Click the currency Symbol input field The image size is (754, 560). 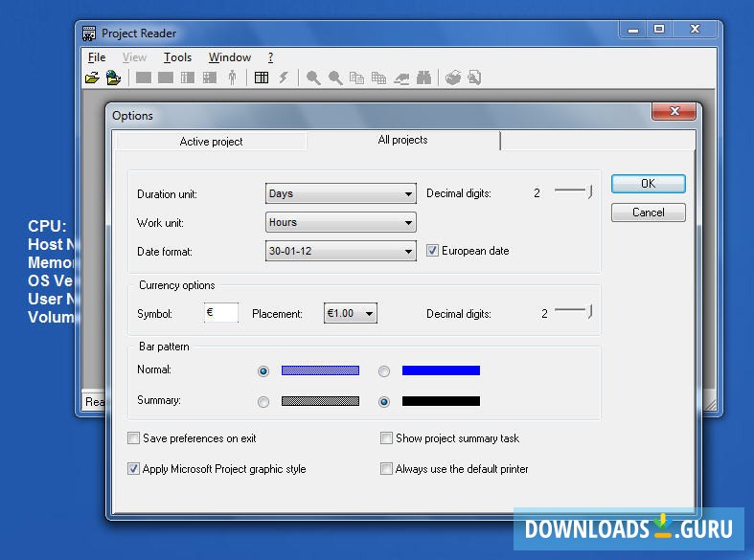tap(221, 313)
